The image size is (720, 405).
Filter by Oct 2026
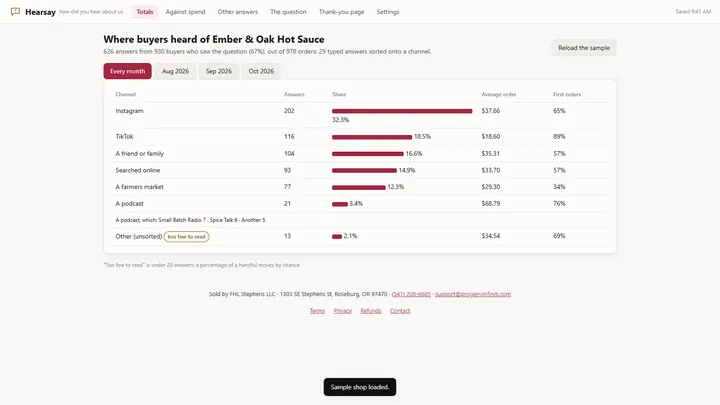click(x=261, y=71)
